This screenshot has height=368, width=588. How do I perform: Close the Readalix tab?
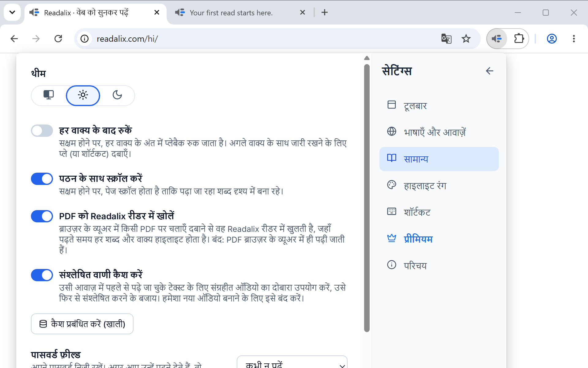157,13
